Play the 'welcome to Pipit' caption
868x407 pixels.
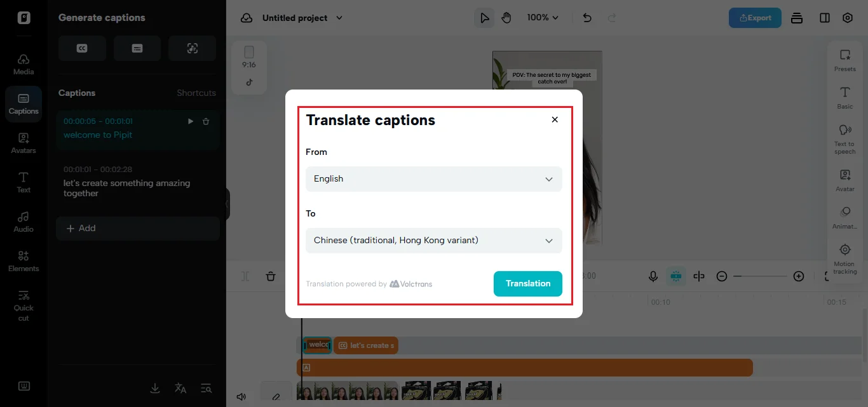191,121
